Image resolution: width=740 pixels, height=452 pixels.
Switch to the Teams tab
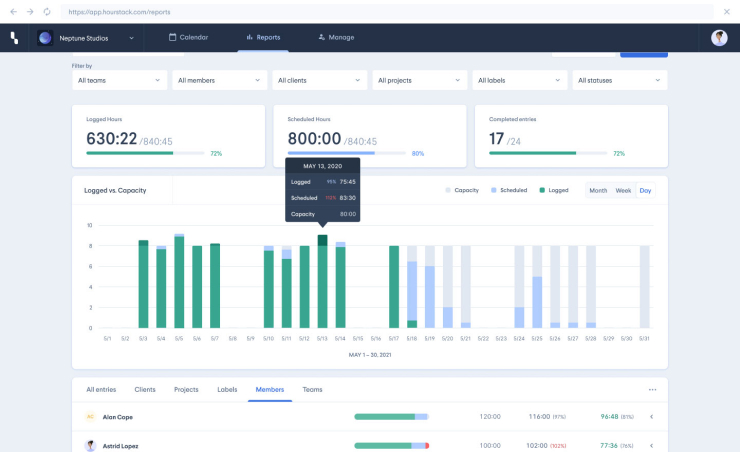click(312, 389)
